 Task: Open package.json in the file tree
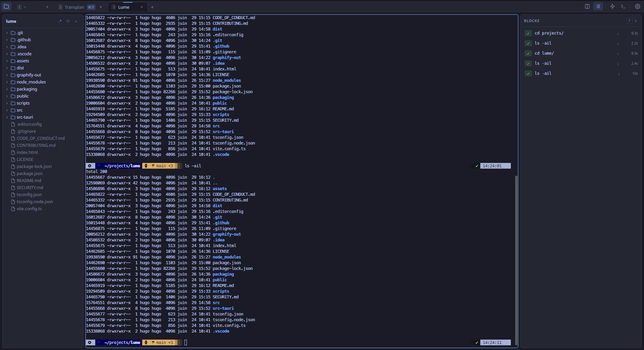coord(30,173)
